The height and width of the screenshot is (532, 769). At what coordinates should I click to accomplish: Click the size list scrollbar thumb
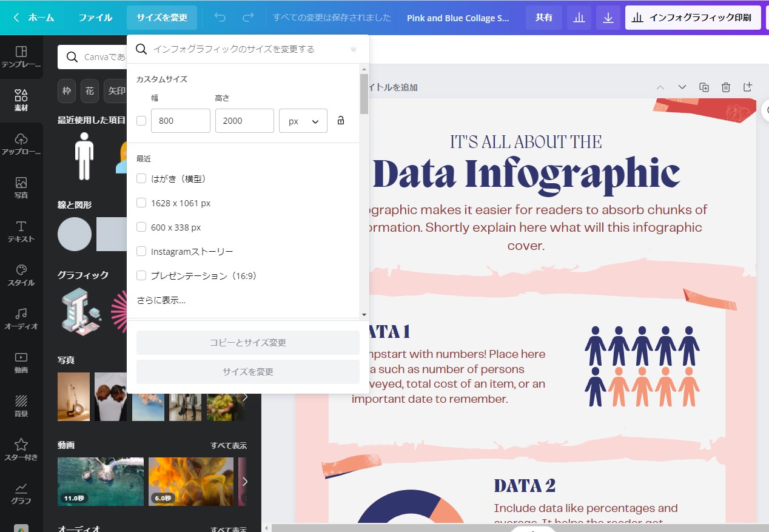364,94
